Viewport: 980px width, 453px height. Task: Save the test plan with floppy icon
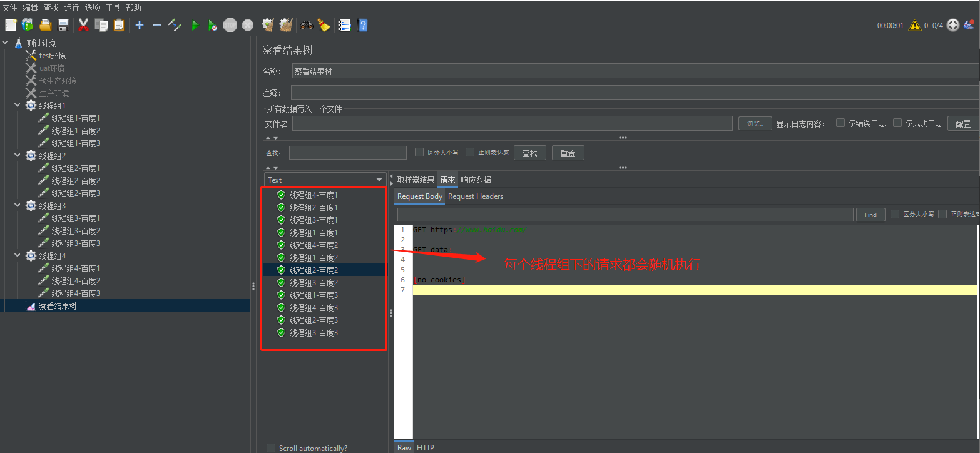(x=63, y=25)
